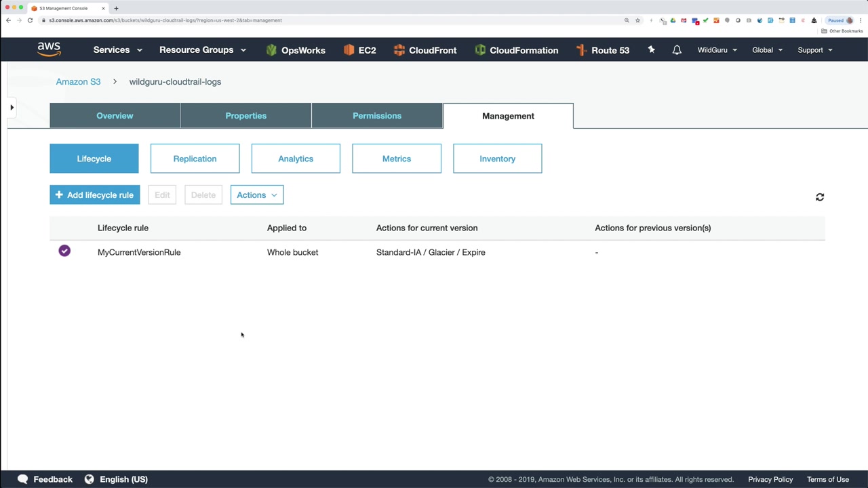
Task: Click the Feedback speech bubble icon
Action: 23,479
